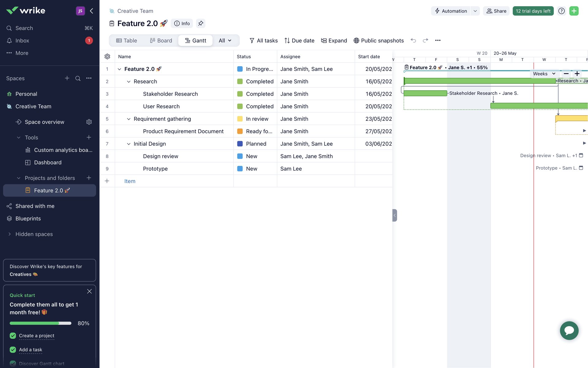Image resolution: width=588 pixels, height=368 pixels.
Task: Collapse Projects and folders section
Action: [19, 178]
